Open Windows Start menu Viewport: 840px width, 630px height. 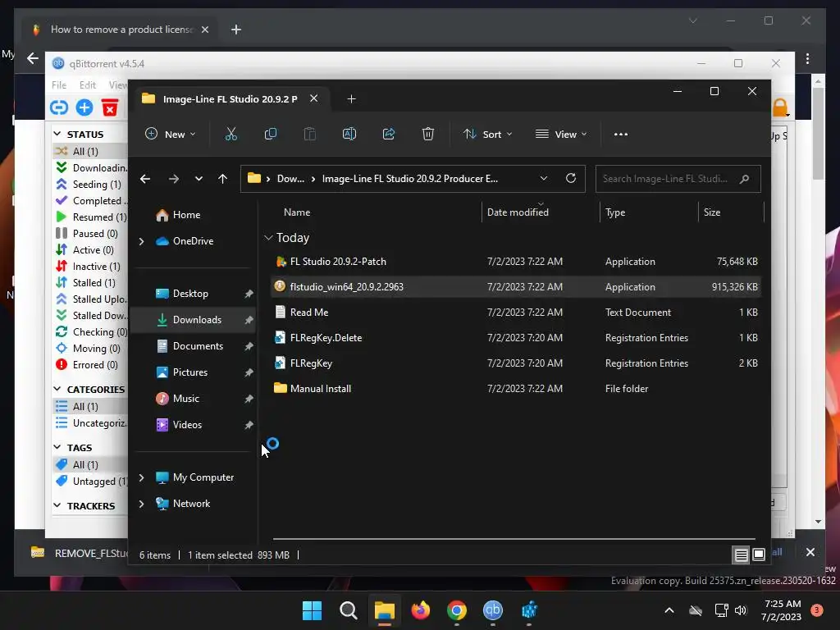click(x=312, y=610)
